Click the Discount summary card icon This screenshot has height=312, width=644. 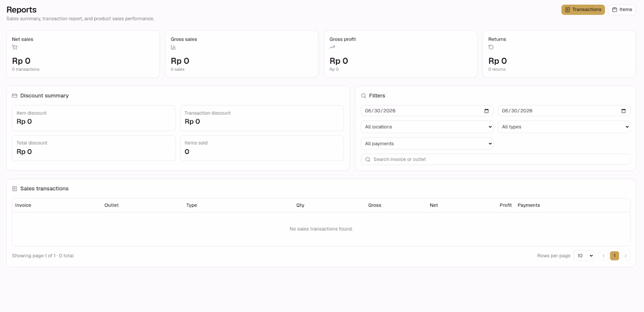[15, 95]
